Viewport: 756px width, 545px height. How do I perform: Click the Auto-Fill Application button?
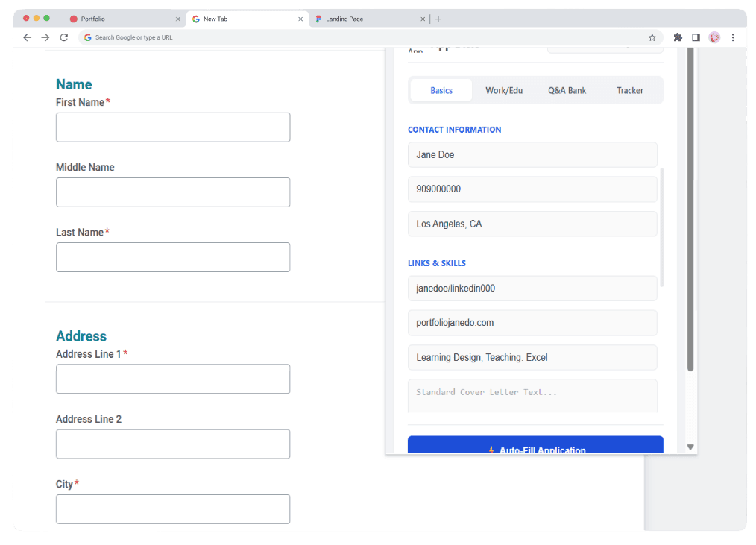pos(535,445)
